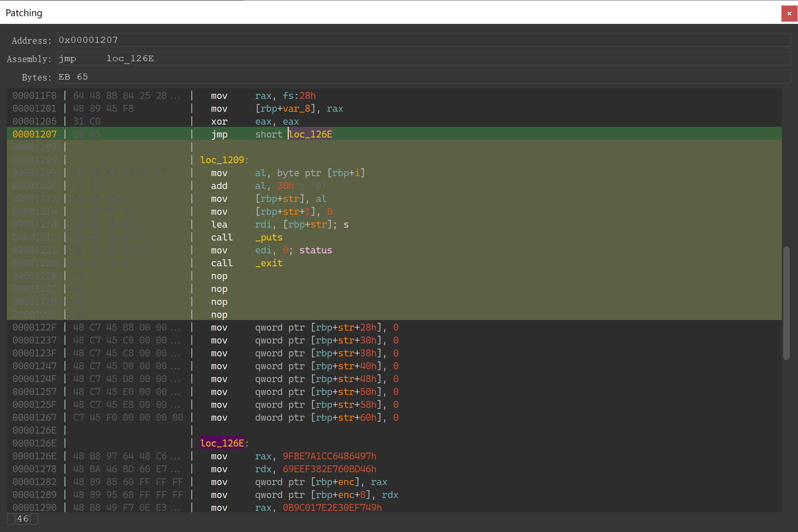
Task: Select the row at address 00001257
Action: coord(394,392)
